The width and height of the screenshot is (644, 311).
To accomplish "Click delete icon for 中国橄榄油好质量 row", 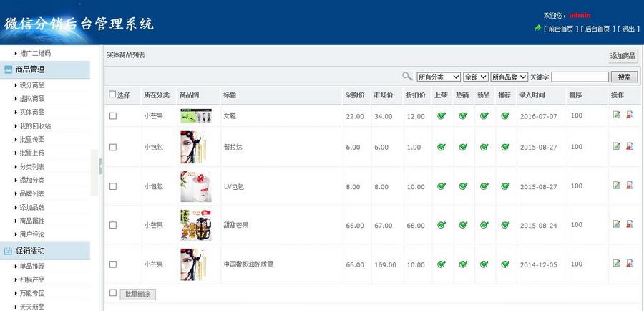I will 630,263.
